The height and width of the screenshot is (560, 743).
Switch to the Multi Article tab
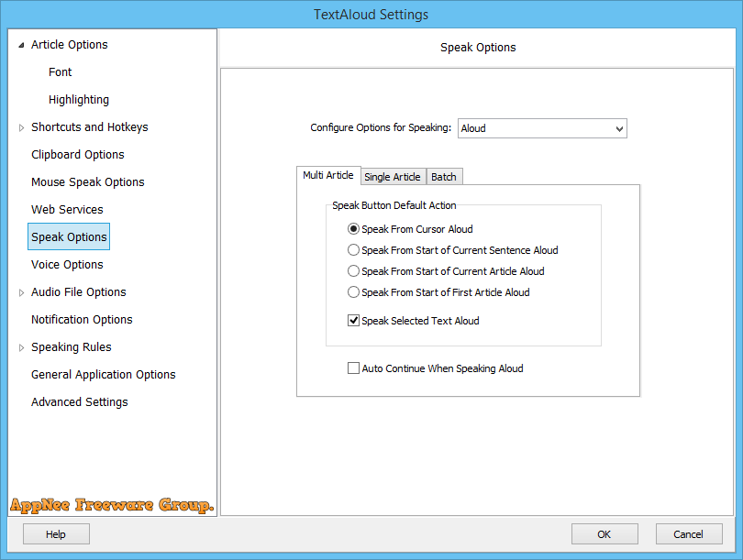[x=328, y=175]
